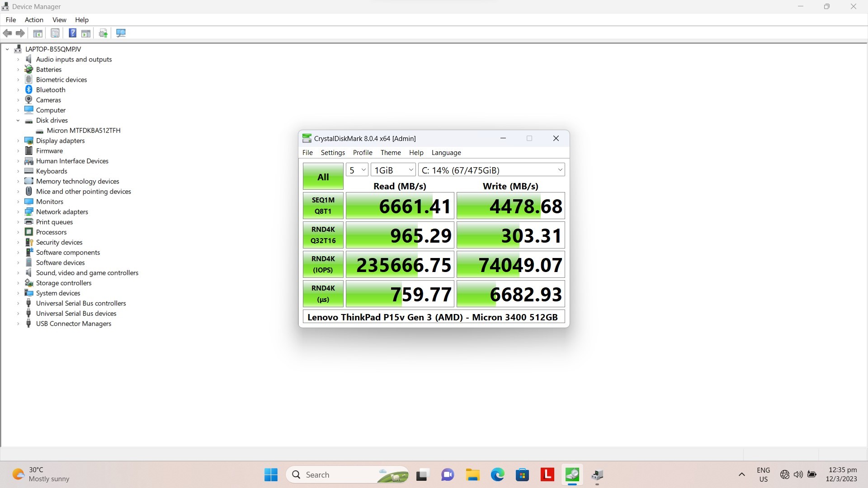Select the Bluetooth category icon
This screenshot has width=868, height=488.
point(29,89)
